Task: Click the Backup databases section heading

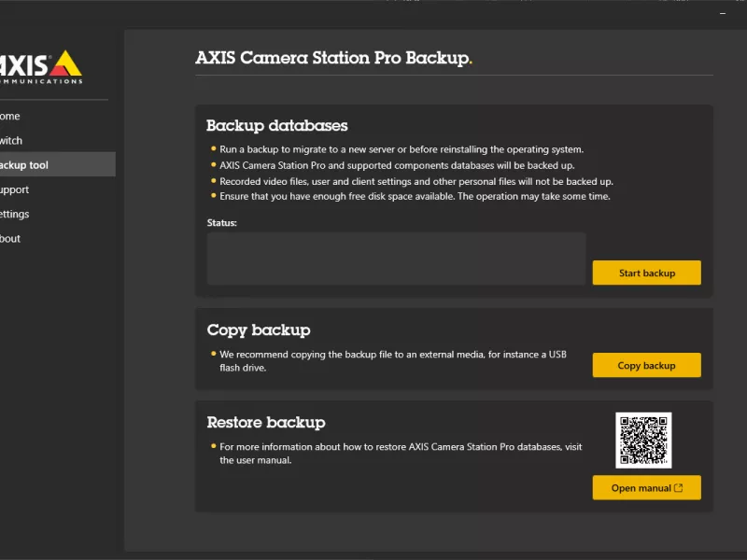Action: tap(275, 125)
